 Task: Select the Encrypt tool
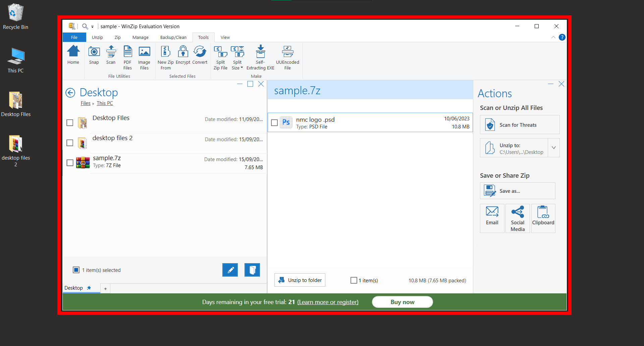point(183,57)
